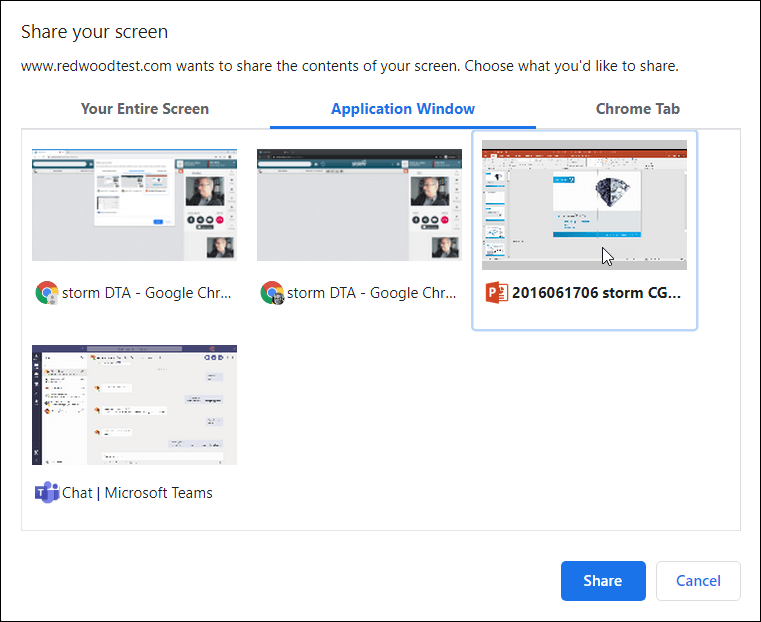The image size is (761, 622).
Task: Select second storm DTA Chrome window thumbnail without dialog
Action: [359, 205]
